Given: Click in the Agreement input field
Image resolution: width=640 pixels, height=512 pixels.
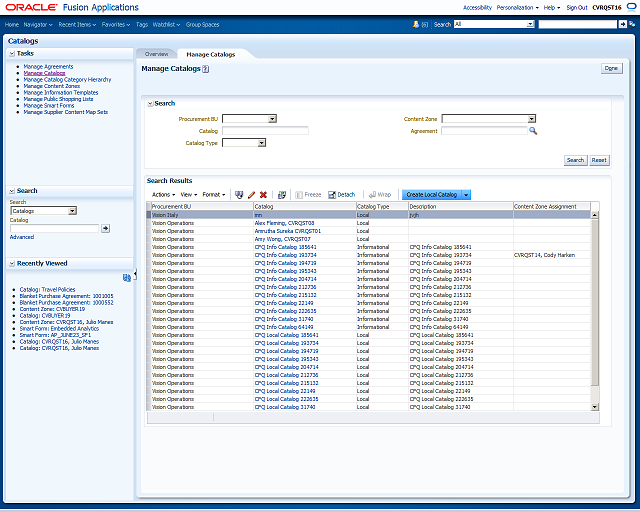Looking at the screenshot, I should [x=484, y=131].
